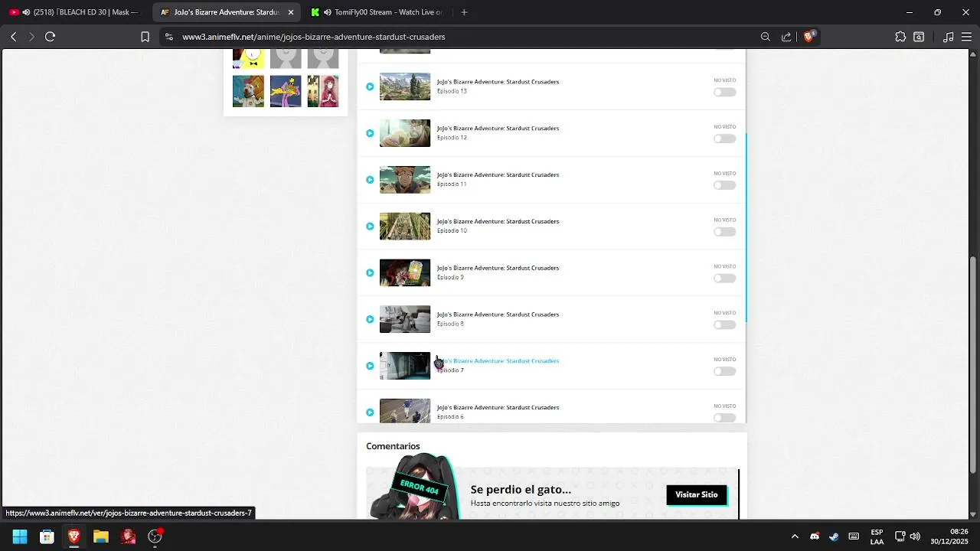Open the episode 9 thumbnail
The image size is (980, 551).
click(x=405, y=273)
